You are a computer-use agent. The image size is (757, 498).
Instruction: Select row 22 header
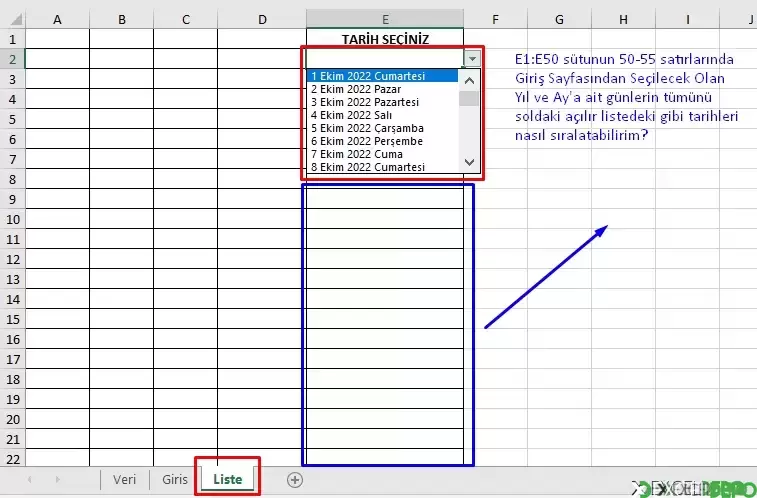13,459
